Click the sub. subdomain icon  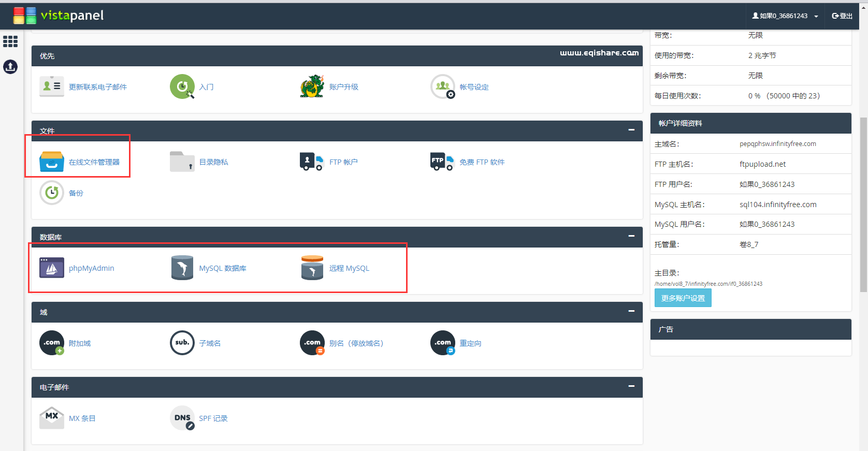click(182, 343)
